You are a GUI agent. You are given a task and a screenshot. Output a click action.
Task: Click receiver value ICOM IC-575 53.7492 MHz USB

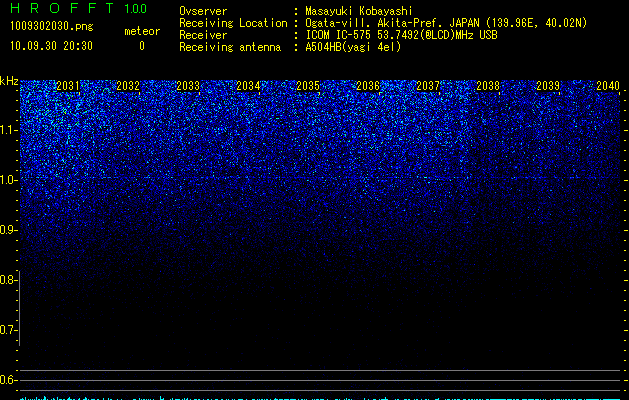click(x=402, y=35)
